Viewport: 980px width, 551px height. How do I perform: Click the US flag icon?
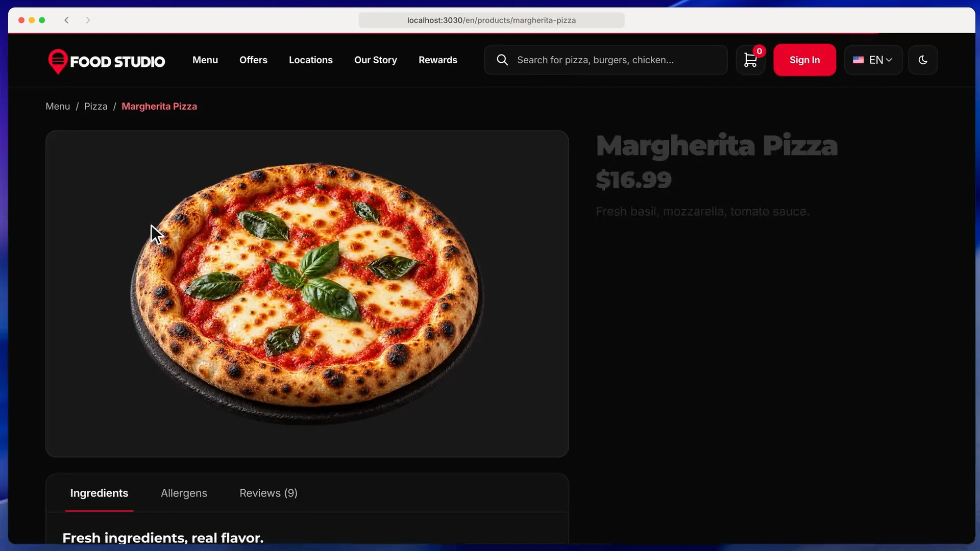click(x=859, y=60)
